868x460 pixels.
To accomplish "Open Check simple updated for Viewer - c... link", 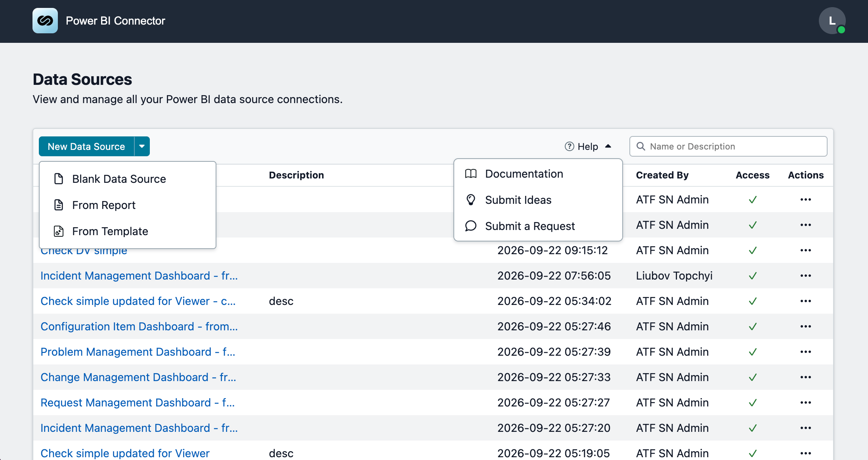I will pos(138,301).
